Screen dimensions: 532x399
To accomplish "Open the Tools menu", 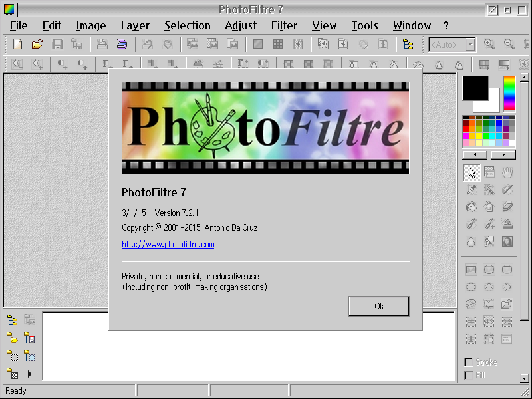I will click(364, 25).
